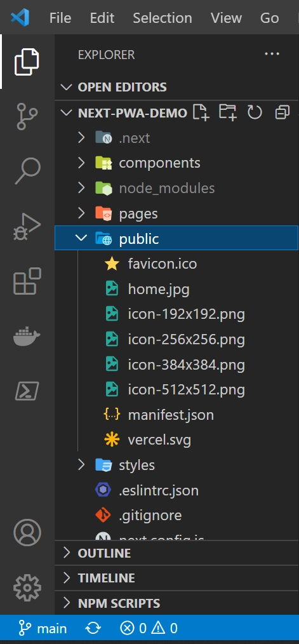
Task: Refresh the Explorer file tree
Action: [255, 112]
